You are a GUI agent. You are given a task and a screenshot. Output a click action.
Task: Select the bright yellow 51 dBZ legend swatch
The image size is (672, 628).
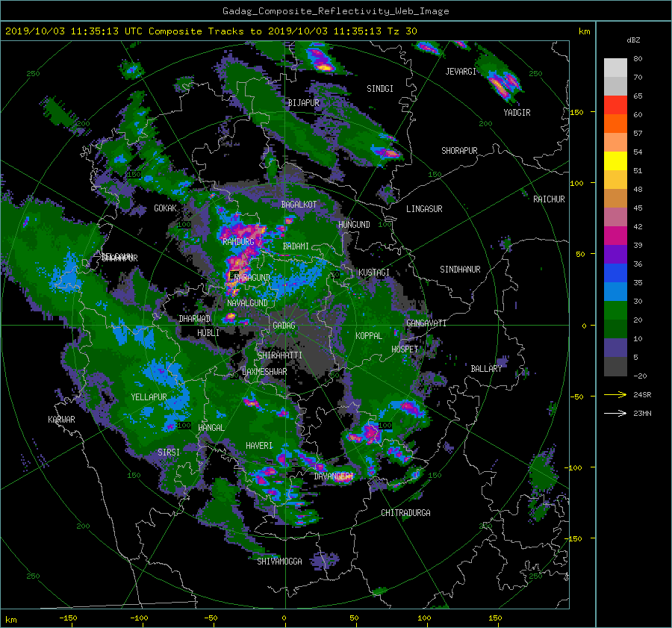tap(615, 161)
